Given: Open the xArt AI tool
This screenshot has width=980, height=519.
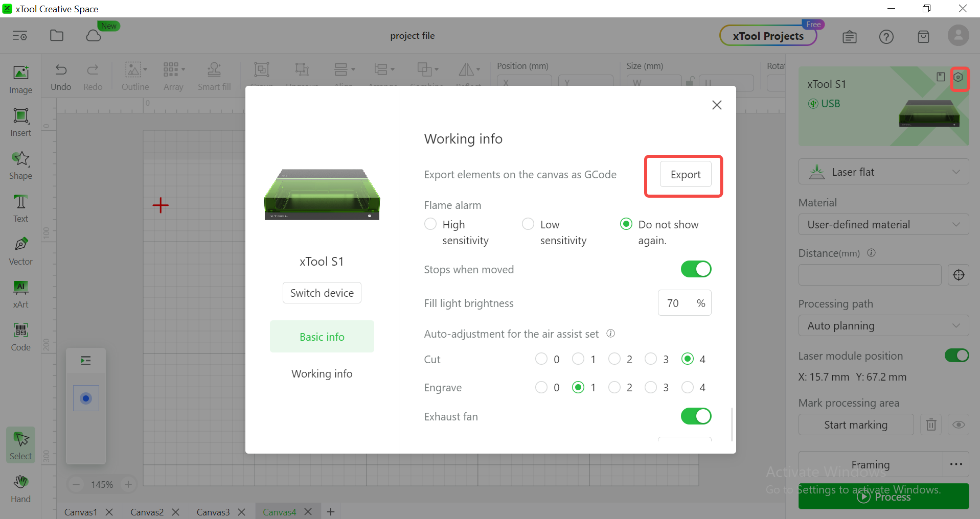Looking at the screenshot, I should pos(20,294).
